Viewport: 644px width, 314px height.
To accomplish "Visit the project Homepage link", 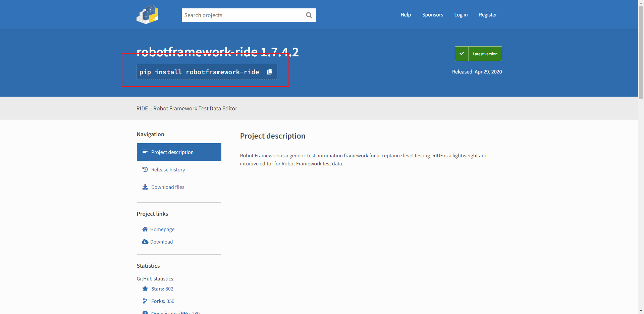I will pos(162,229).
